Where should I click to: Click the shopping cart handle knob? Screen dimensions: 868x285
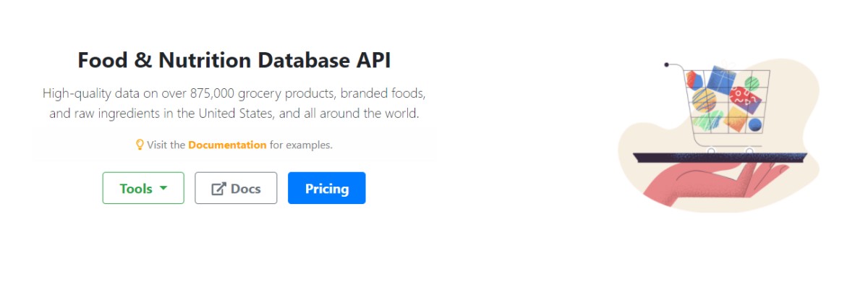pos(666,65)
